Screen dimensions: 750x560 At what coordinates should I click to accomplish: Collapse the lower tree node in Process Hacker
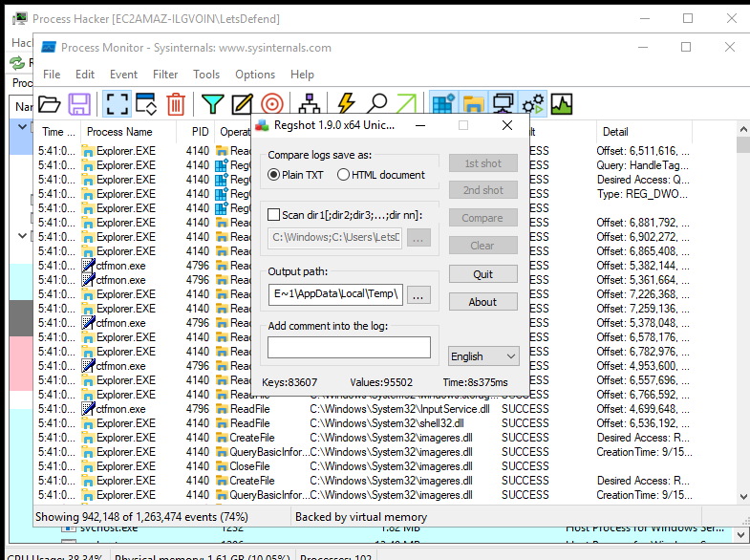click(22, 236)
